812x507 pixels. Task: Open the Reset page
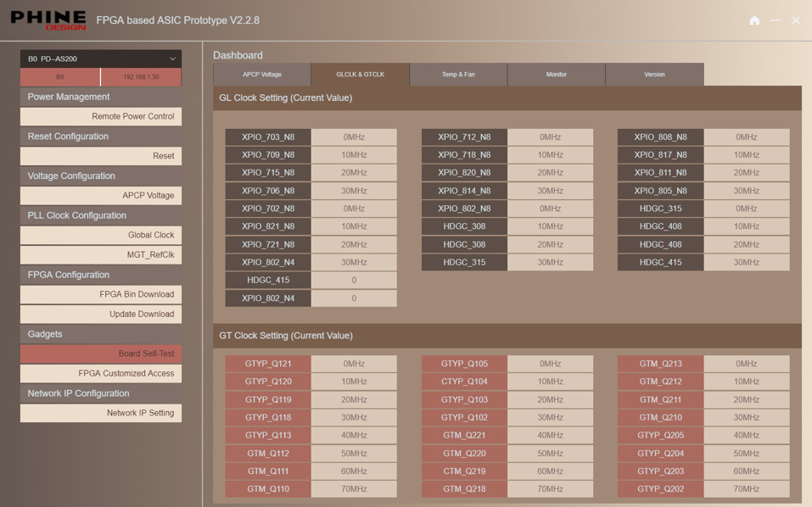pos(101,156)
